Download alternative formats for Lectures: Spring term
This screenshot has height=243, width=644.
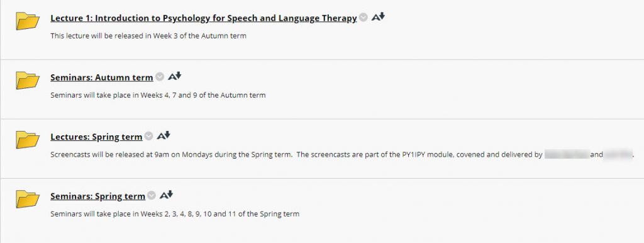163,135
